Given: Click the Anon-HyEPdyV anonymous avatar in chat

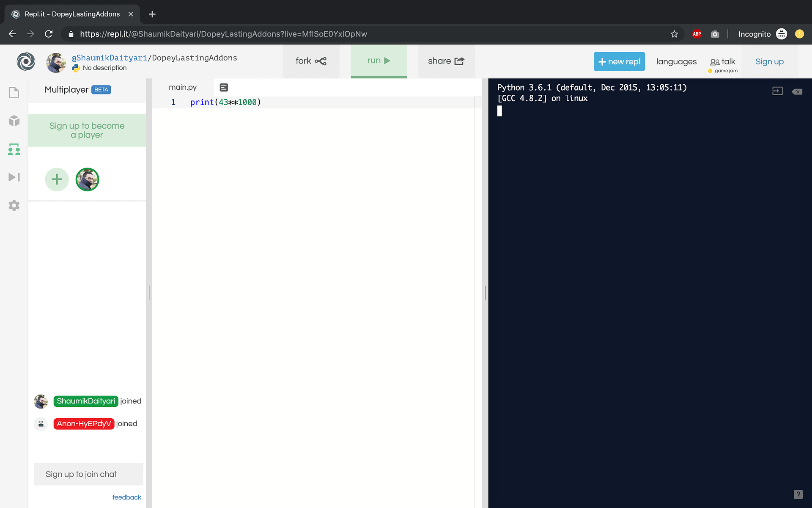Looking at the screenshot, I should (41, 424).
